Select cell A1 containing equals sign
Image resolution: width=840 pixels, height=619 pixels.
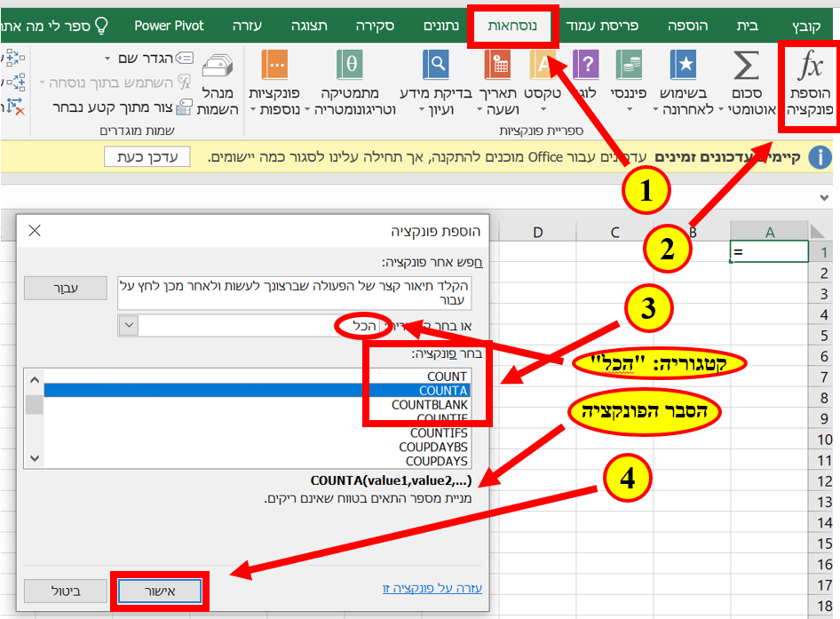(769, 251)
